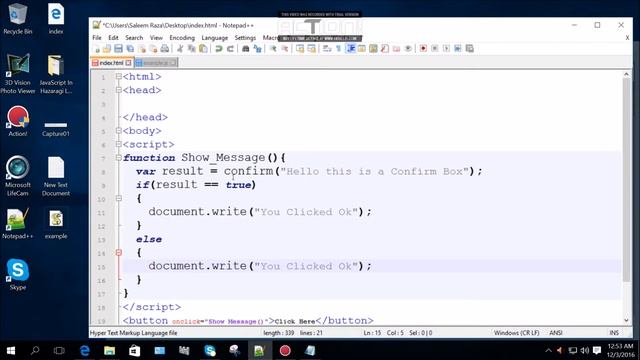Select the Skype desktop shortcut
The height and width of the screenshot is (360, 640).
18,274
